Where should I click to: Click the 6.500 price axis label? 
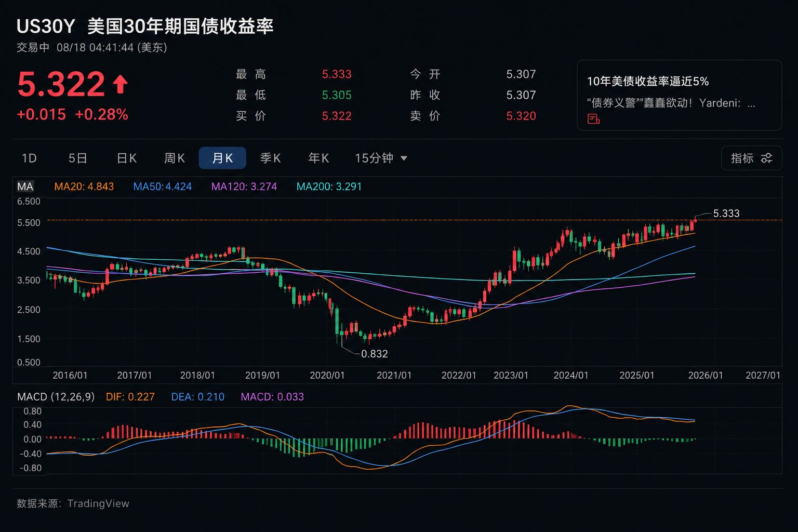(x=29, y=202)
